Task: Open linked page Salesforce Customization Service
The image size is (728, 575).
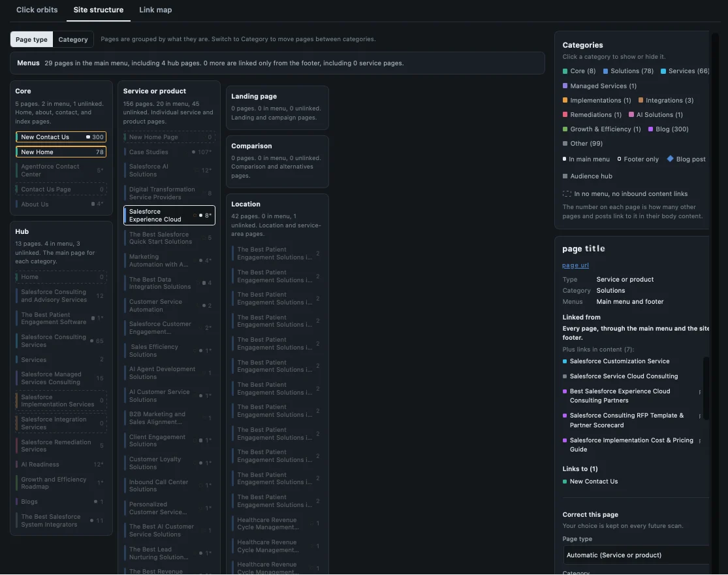Action: 620,361
